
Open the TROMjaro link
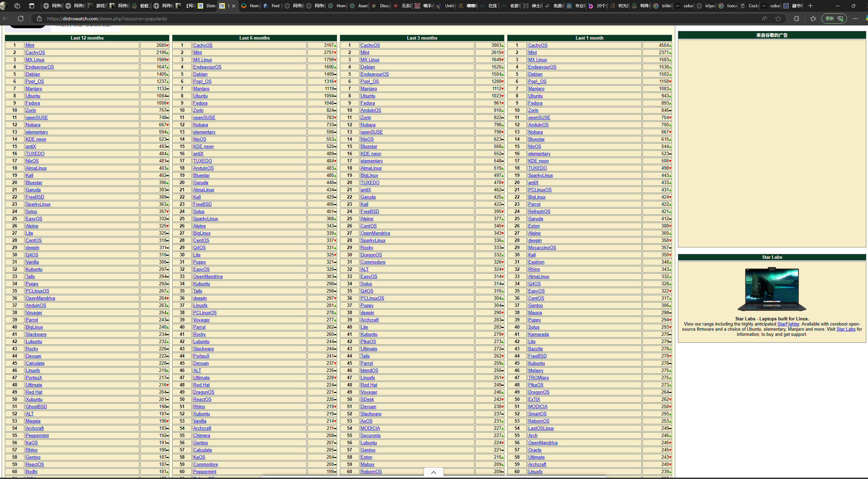538,378
